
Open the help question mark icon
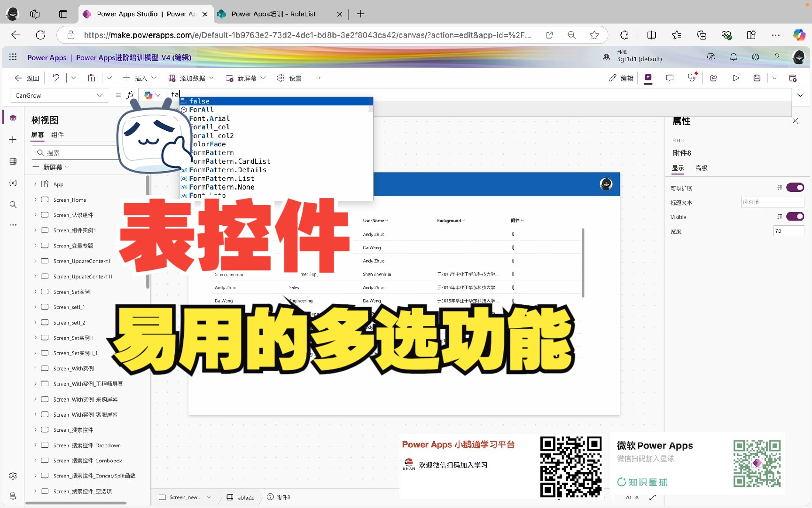pos(777,57)
